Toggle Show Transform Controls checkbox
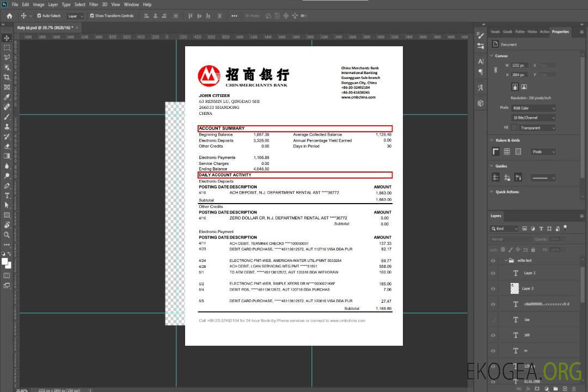588x392 pixels. 92,16
